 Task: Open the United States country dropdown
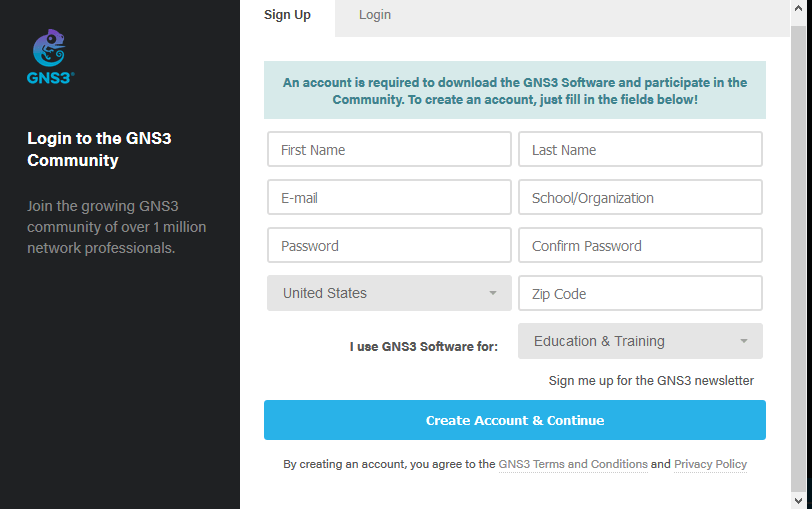tap(389, 293)
